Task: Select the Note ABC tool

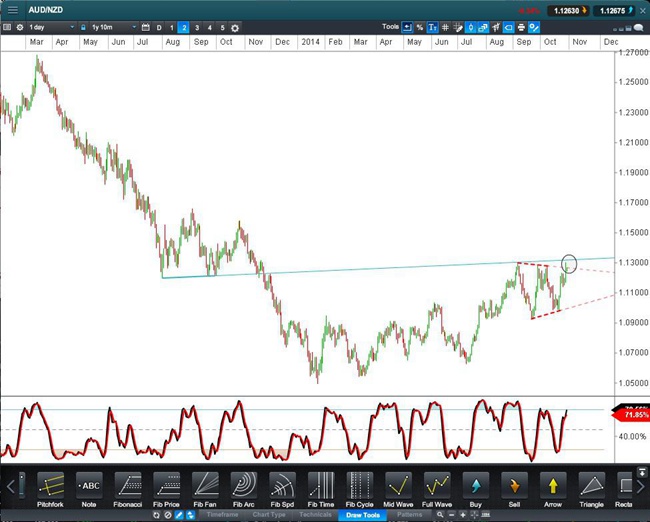Action: point(90,486)
